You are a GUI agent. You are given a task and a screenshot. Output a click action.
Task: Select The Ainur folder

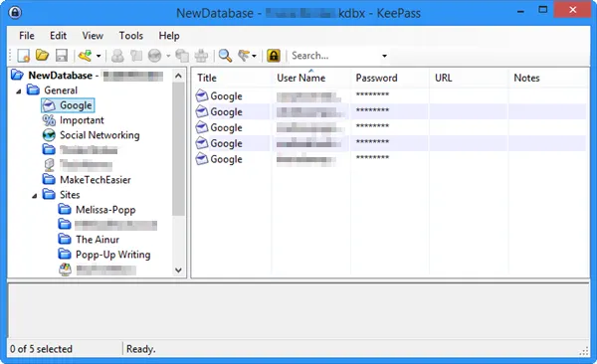tap(98, 240)
